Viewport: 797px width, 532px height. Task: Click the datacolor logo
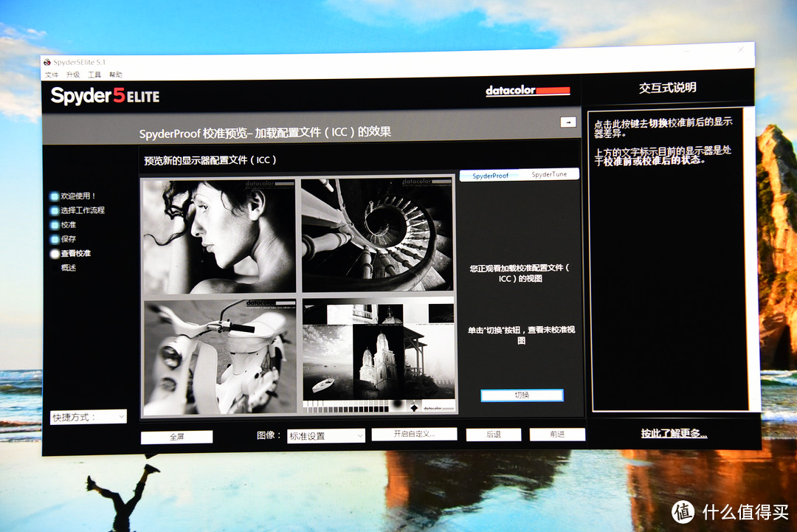528,91
